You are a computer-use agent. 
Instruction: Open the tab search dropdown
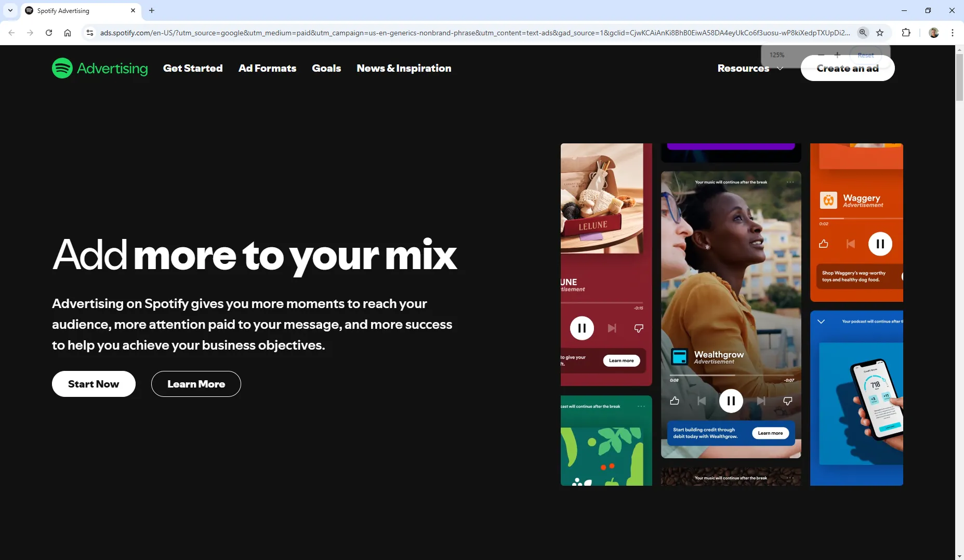(x=10, y=10)
